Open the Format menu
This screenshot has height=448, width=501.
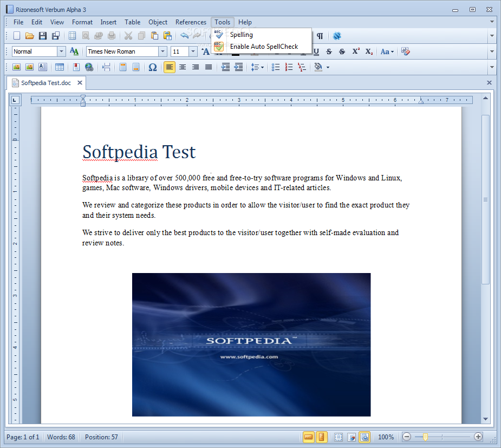pyautogui.click(x=82, y=22)
